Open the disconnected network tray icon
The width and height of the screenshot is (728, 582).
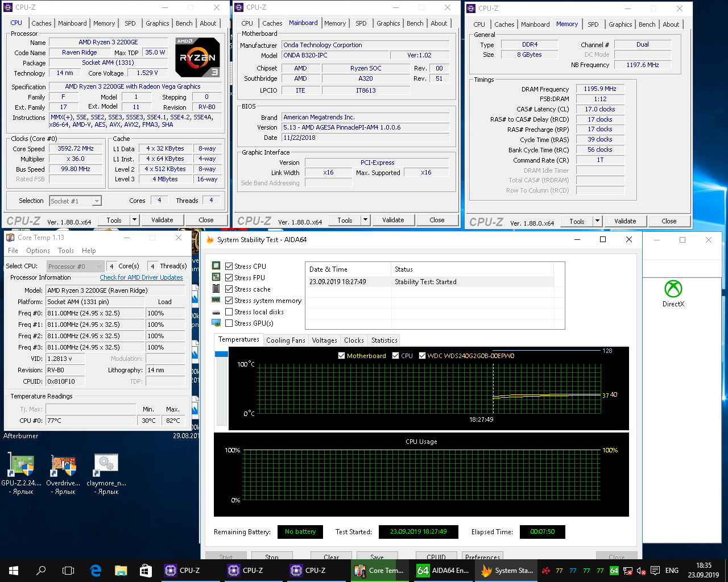click(628, 571)
